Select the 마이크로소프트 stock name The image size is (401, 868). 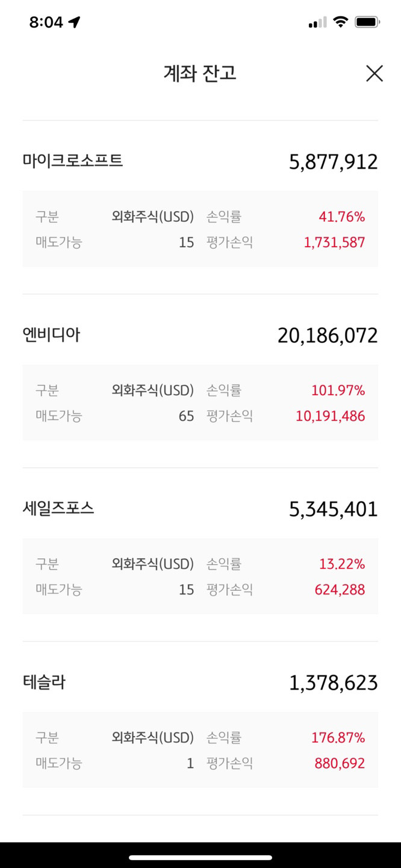click(73, 161)
